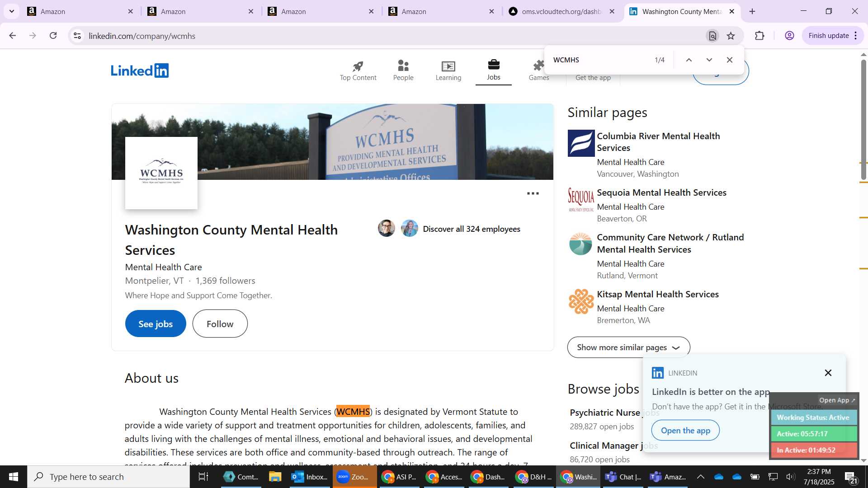Open Clinical Manager jobs link
The height and width of the screenshot is (488, 868).
pos(613,446)
